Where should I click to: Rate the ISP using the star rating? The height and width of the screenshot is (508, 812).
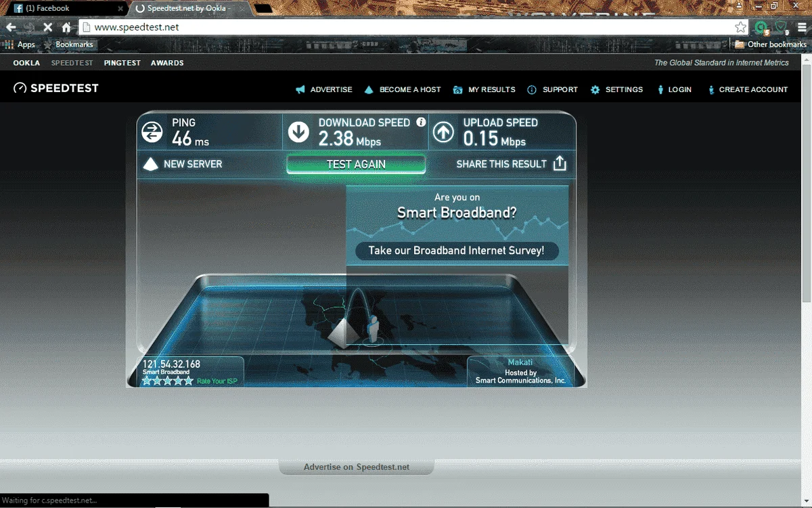(x=167, y=381)
